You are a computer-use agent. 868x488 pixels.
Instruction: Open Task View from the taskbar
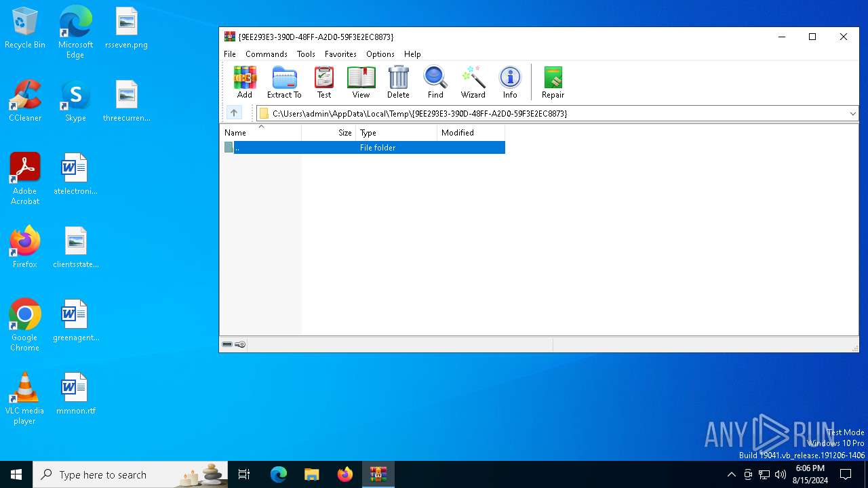tap(244, 474)
